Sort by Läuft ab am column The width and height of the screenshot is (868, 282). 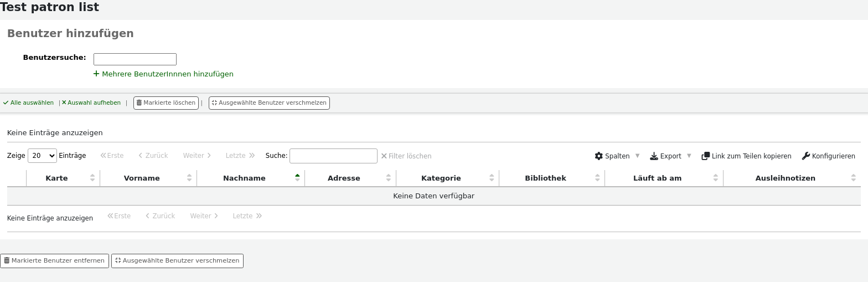click(x=657, y=178)
